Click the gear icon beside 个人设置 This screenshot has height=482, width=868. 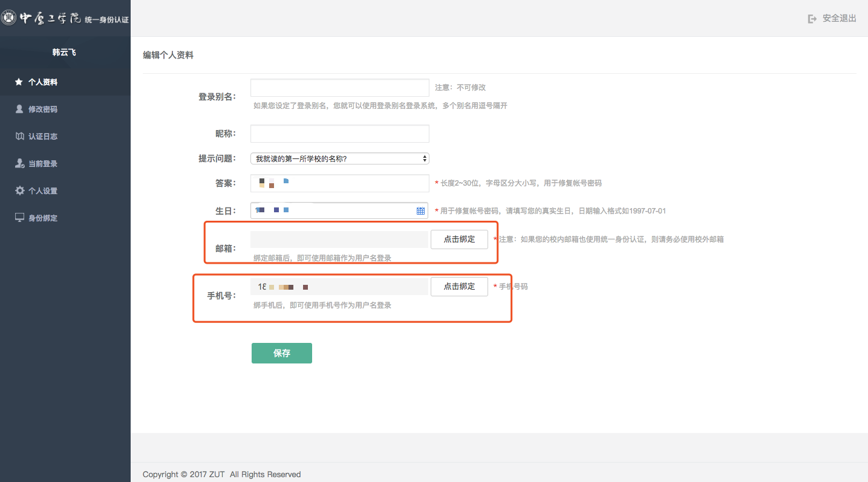[19, 191]
